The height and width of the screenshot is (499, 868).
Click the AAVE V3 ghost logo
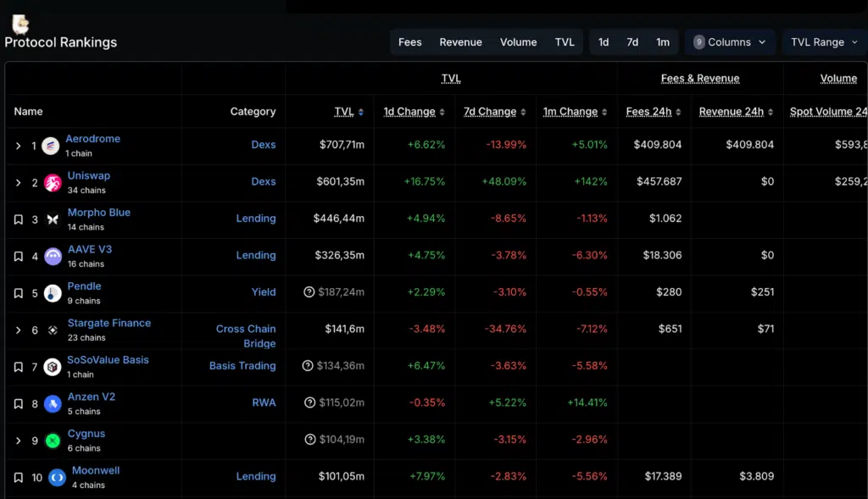click(x=53, y=257)
